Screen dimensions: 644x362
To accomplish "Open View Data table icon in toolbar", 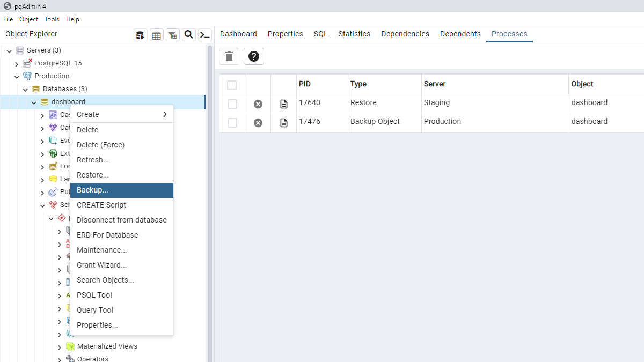I will pos(156,35).
